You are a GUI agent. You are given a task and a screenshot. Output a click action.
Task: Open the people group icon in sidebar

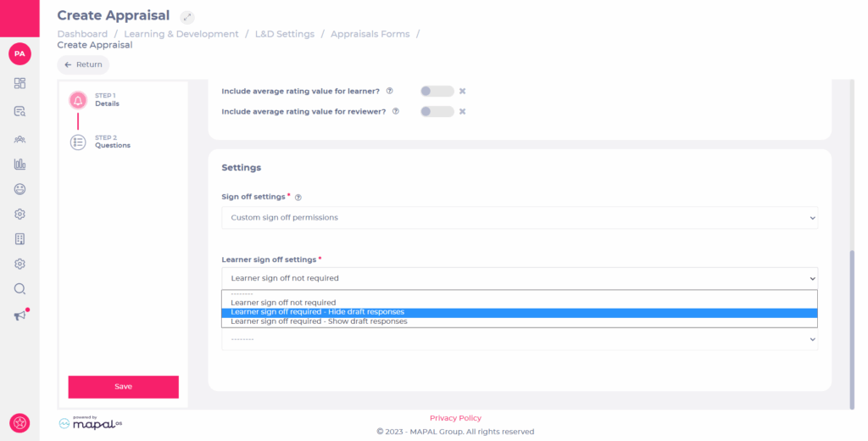point(20,139)
